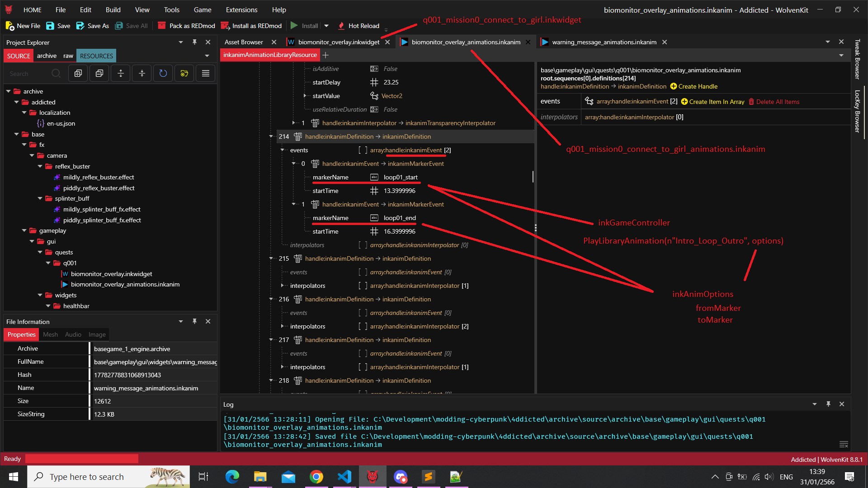Click the refresh icon in Project Explorer
The height and width of the screenshot is (488, 868).
pos(163,73)
